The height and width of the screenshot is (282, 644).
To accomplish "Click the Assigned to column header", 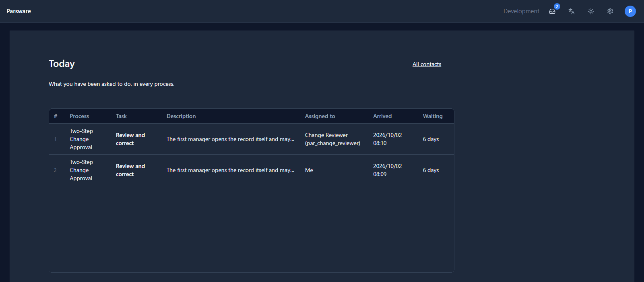I will click(320, 116).
